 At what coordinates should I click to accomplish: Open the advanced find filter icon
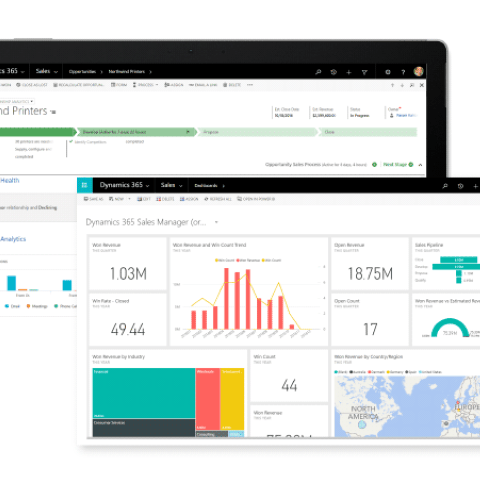point(364,72)
